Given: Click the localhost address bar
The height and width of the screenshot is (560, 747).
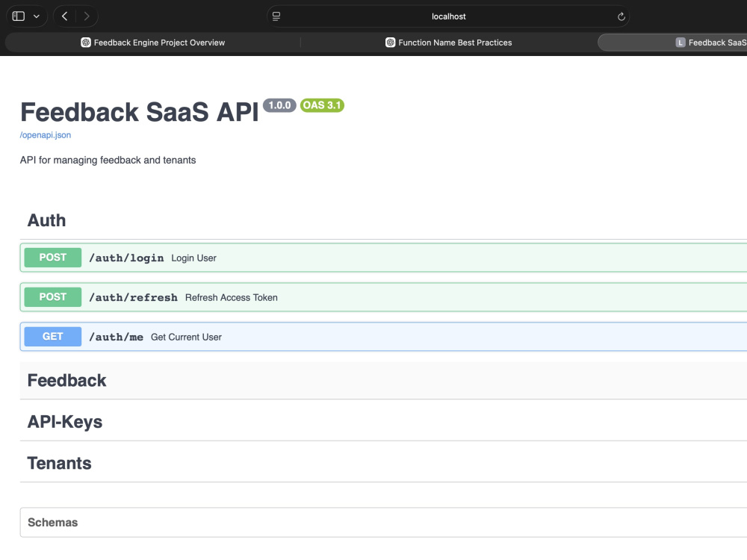Looking at the screenshot, I should 448,16.
